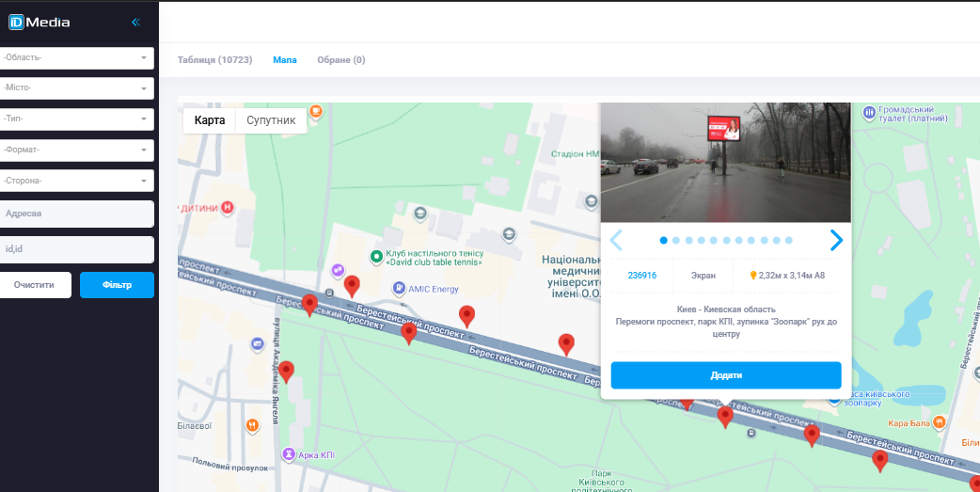Click the Польовий провулок street label

point(229,464)
